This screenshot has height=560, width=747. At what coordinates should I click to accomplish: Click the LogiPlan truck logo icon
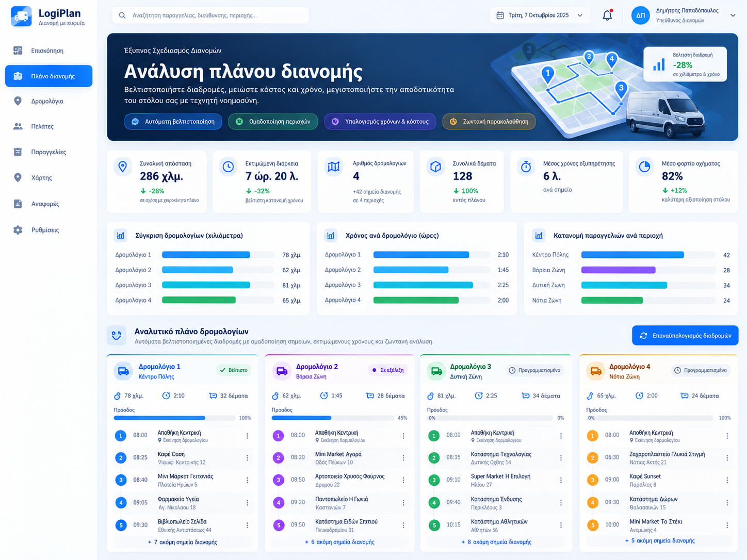pyautogui.click(x=21, y=17)
